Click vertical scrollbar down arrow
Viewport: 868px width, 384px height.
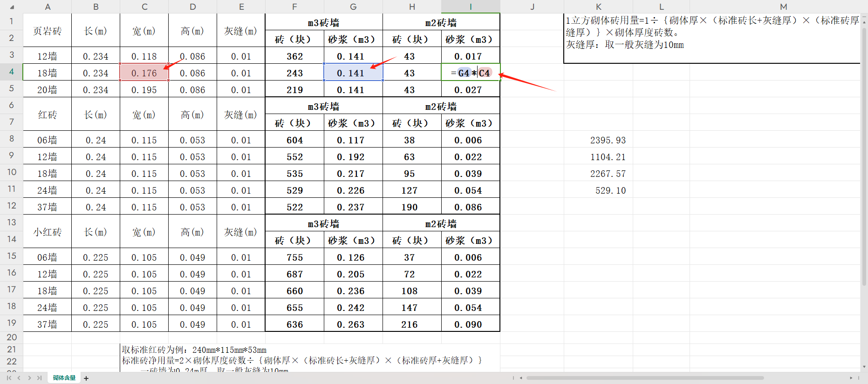click(x=864, y=367)
